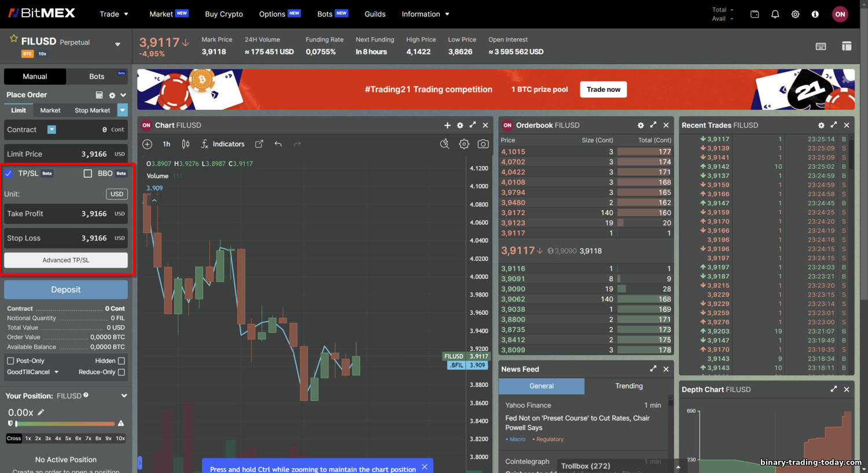
Task: Click Trade now banner button
Action: click(x=604, y=90)
